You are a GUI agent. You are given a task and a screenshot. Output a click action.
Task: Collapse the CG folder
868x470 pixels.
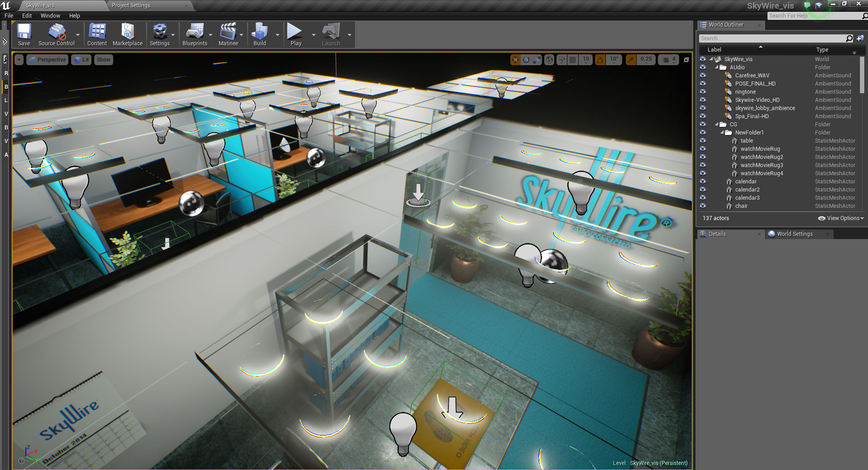coord(717,125)
